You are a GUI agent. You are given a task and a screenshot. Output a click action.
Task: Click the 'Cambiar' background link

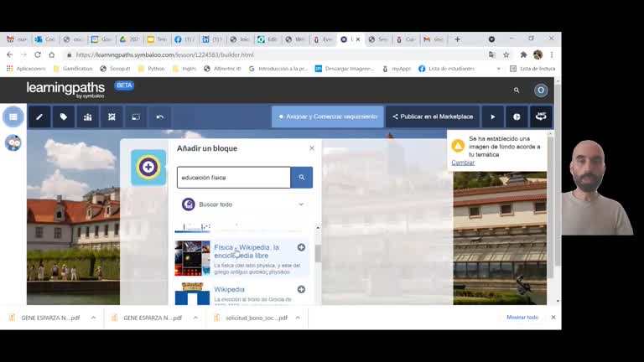pos(463,163)
